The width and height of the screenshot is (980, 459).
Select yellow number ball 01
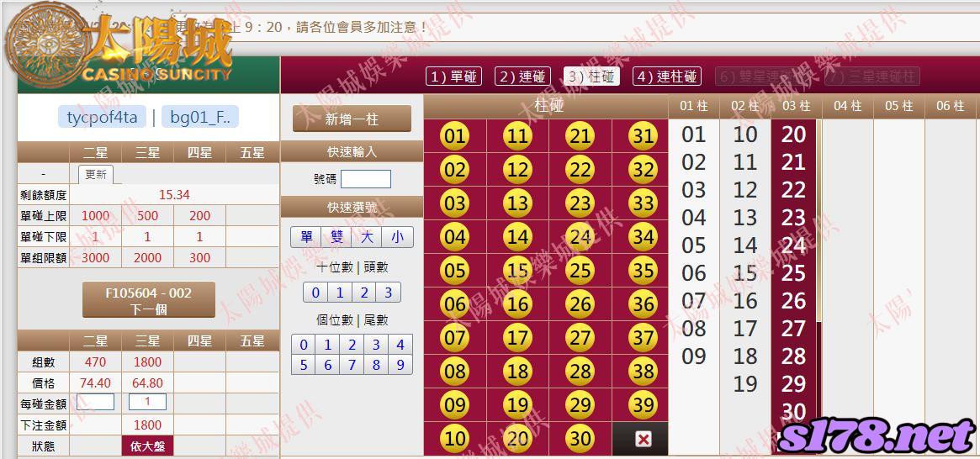pyautogui.click(x=455, y=136)
